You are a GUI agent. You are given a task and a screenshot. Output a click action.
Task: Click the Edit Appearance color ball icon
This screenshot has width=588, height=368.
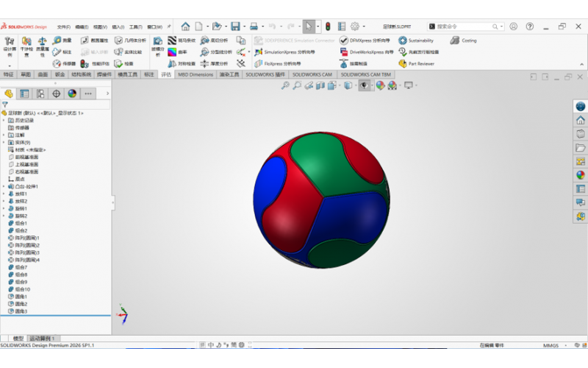(x=380, y=85)
